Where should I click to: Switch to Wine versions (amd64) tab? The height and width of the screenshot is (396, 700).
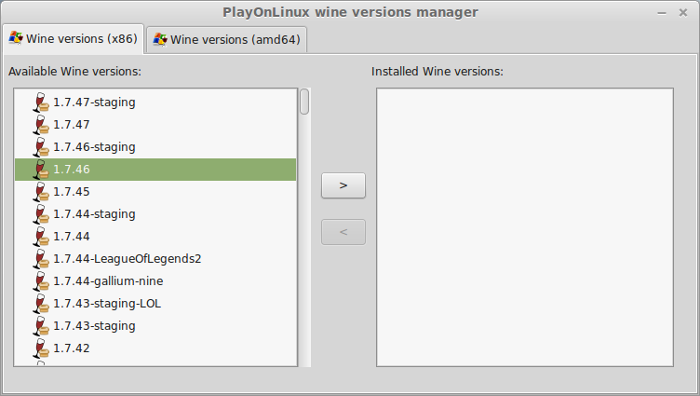pyautogui.click(x=226, y=39)
